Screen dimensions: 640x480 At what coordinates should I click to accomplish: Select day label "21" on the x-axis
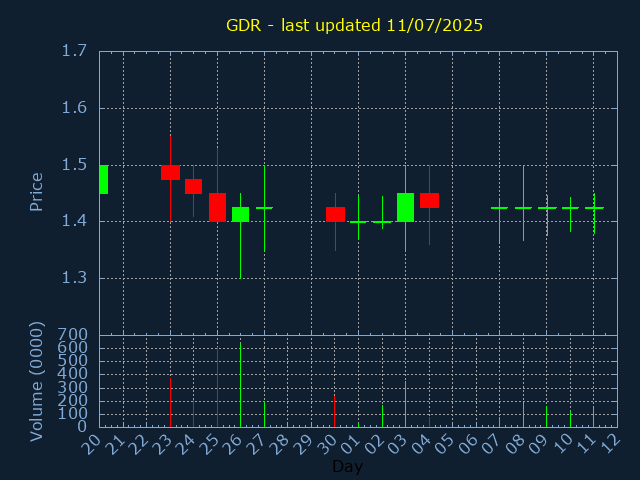click(x=114, y=444)
